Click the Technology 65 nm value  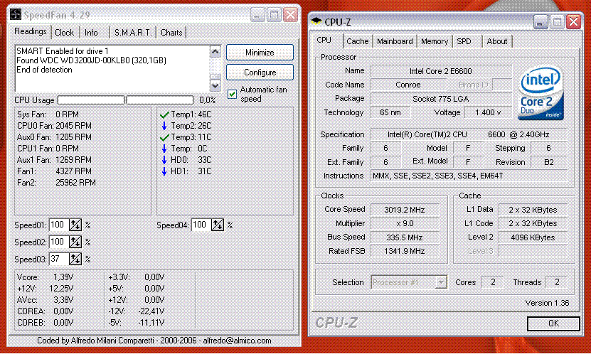pos(390,112)
